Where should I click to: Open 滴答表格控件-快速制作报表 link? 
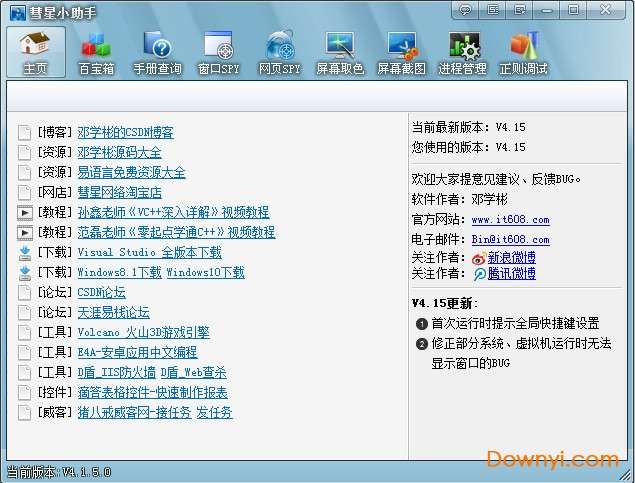(152, 392)
